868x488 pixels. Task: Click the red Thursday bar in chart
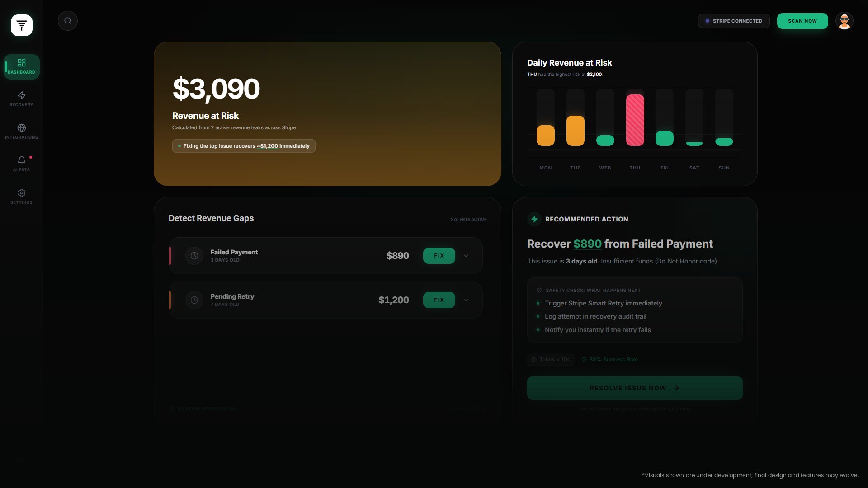(x=635, y=120)
